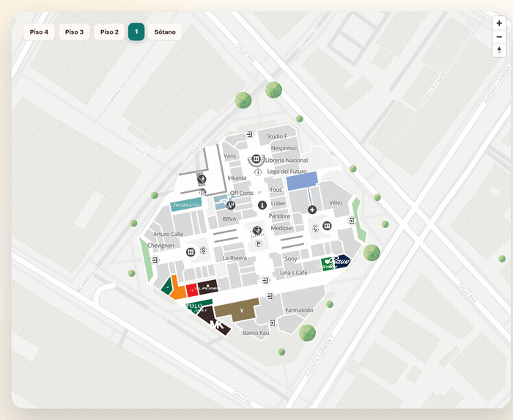Image resolution: width=513 pixels, height=420 pixels.
Task: Click the circled S dollar marker
Action: [204, 251]
